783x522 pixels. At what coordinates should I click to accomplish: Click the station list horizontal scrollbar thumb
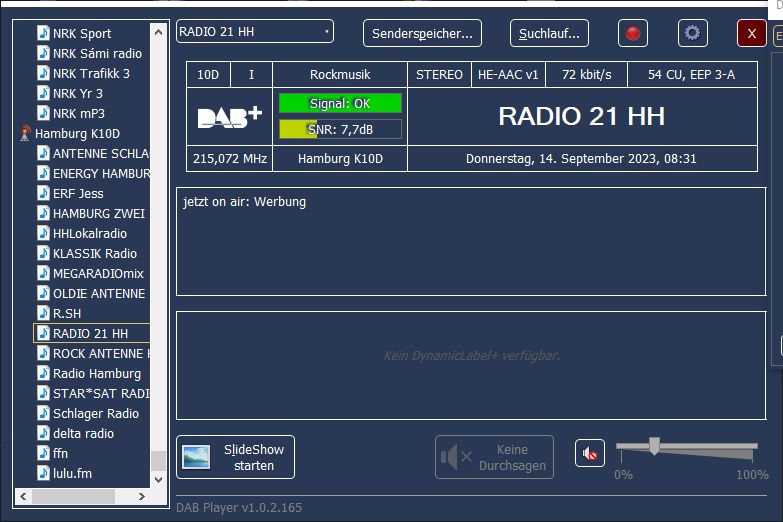[x=73, y=496]
